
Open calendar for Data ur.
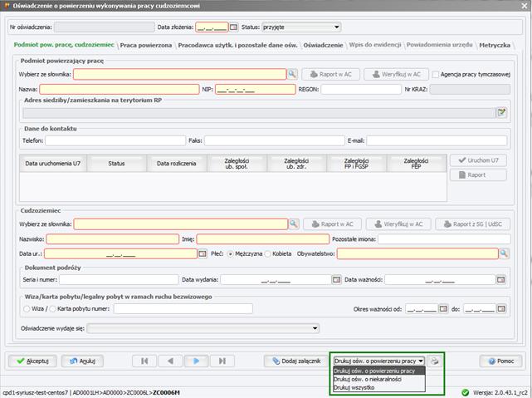[203, 253]
